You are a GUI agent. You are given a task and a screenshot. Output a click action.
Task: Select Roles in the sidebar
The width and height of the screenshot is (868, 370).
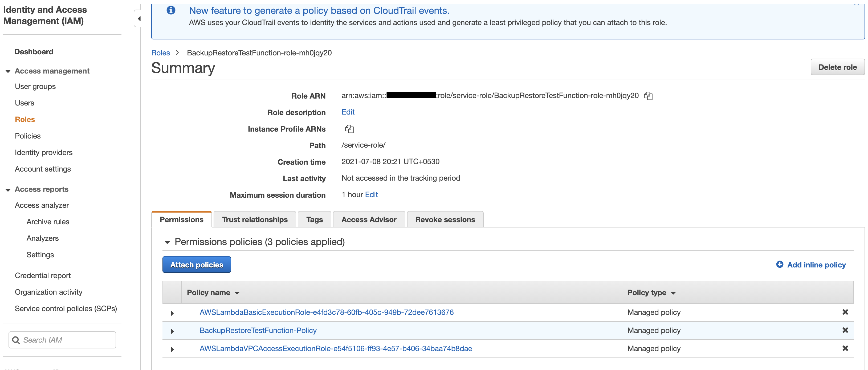tap(25, 119)
